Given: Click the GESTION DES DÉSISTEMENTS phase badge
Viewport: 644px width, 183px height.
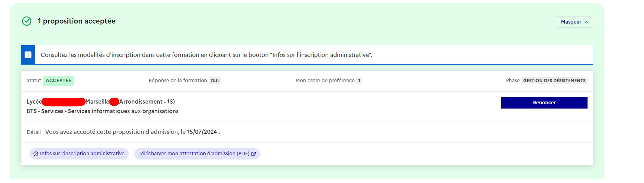Looking at the screenshot, I should click(x=554, y=81).
